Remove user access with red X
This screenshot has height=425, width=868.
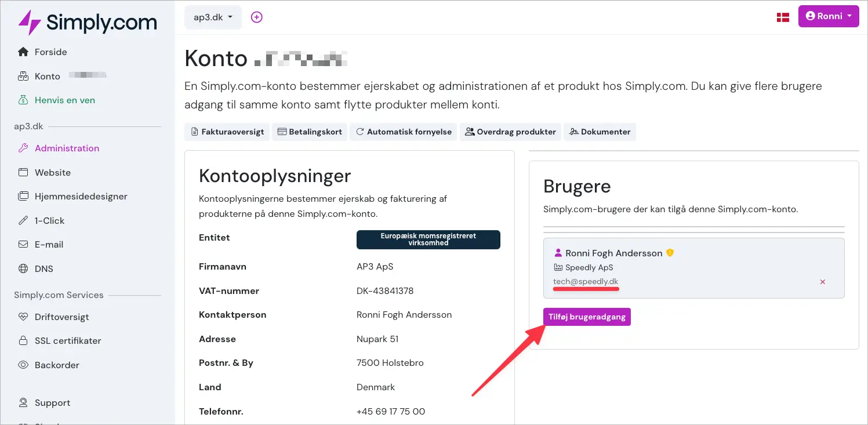(x=822, y=282)
